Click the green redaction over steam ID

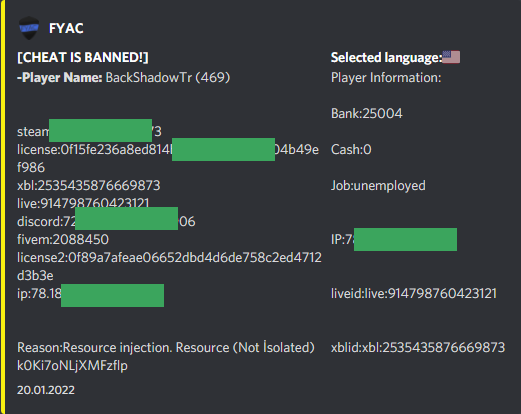[x=100, y=130]
